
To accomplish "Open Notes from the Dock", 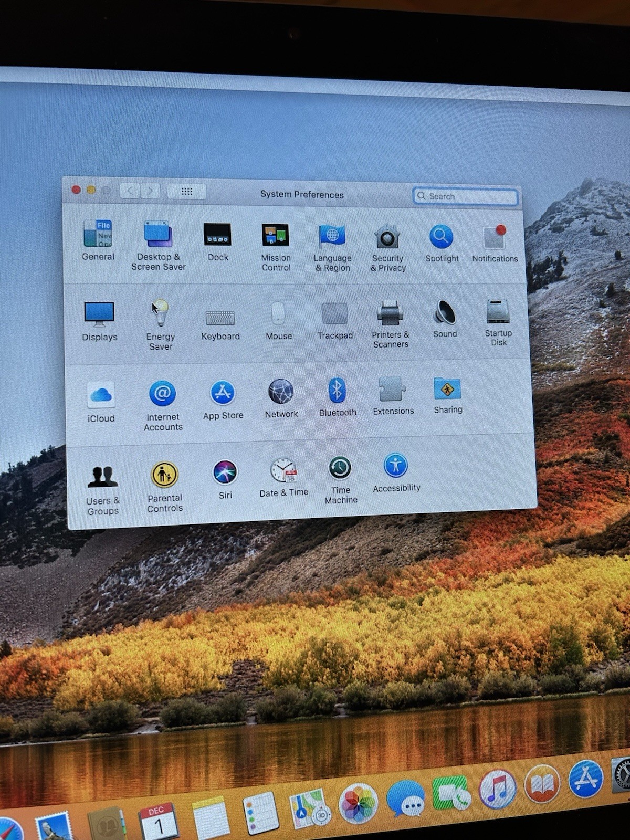I will [x=211, y=819].
